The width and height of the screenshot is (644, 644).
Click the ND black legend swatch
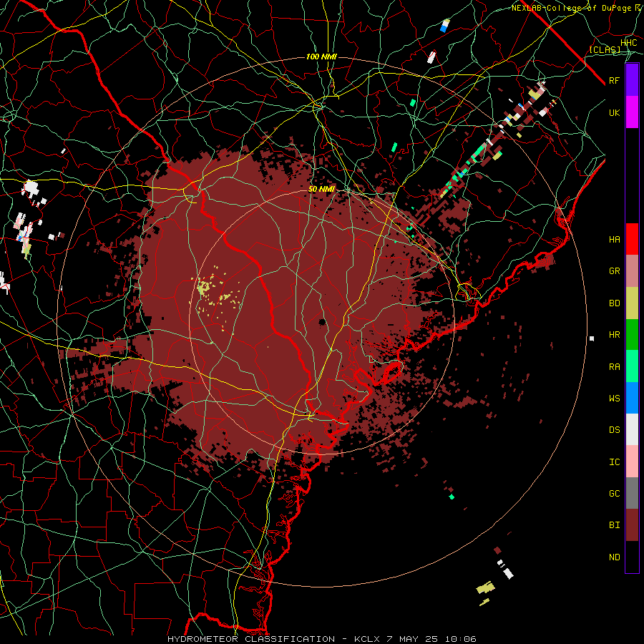(x=632, y=557)
